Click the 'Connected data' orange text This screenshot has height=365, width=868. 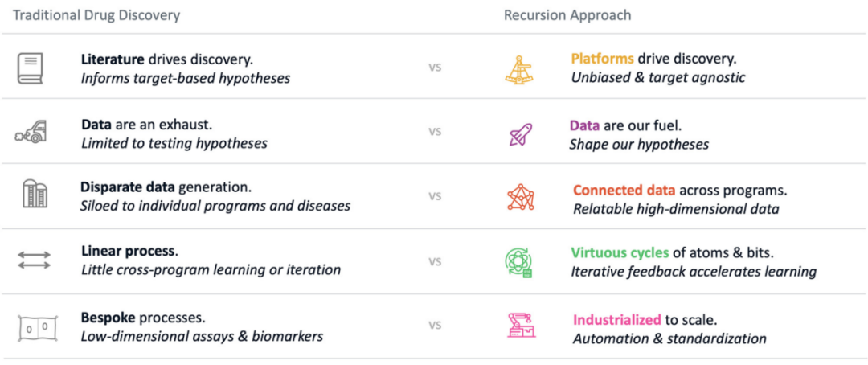(624, 191)
